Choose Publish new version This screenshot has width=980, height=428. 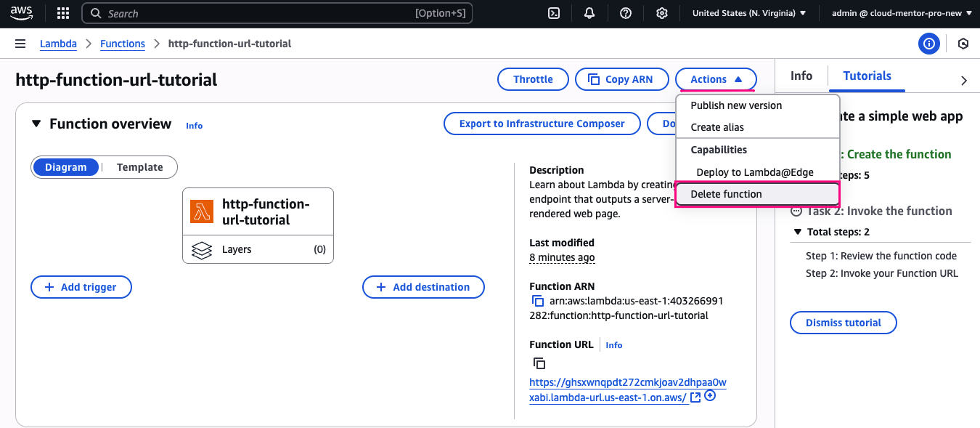pos(736,105)
